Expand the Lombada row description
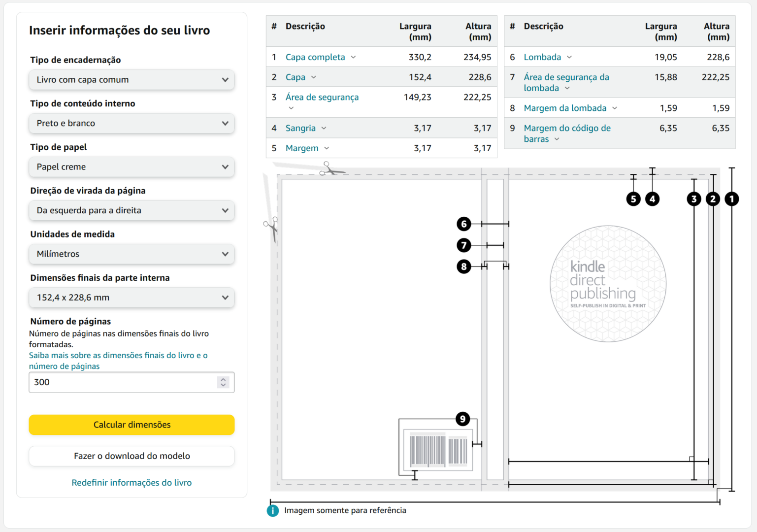The image size is (757, 532). [548, 57]
